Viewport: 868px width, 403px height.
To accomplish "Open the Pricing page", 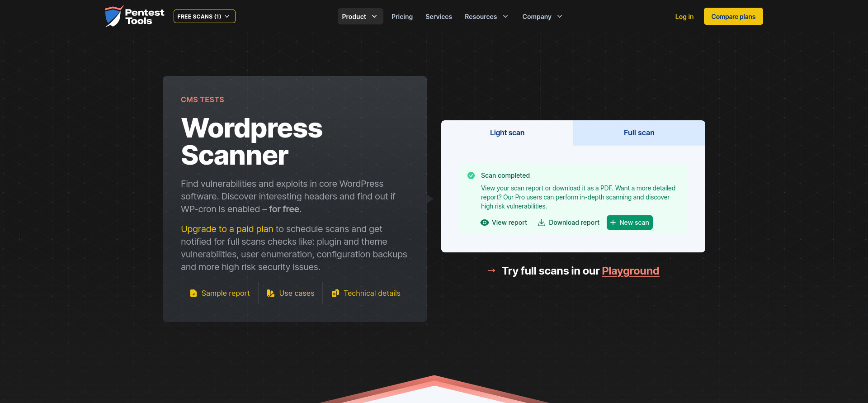I will point(402,17).
